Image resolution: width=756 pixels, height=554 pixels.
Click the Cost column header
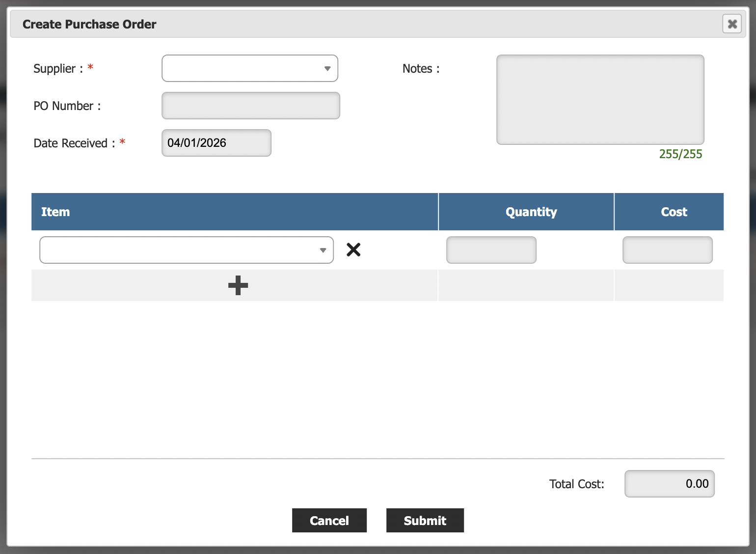tap(674, 212)
